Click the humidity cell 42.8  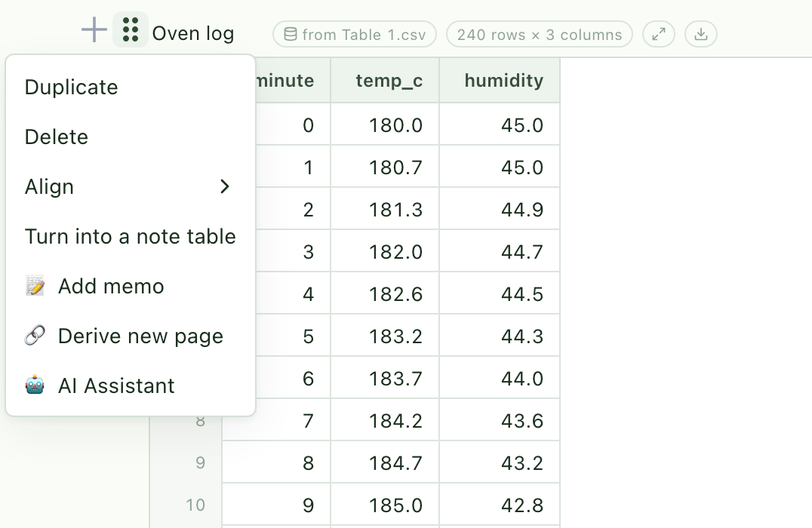click(500, 505)
